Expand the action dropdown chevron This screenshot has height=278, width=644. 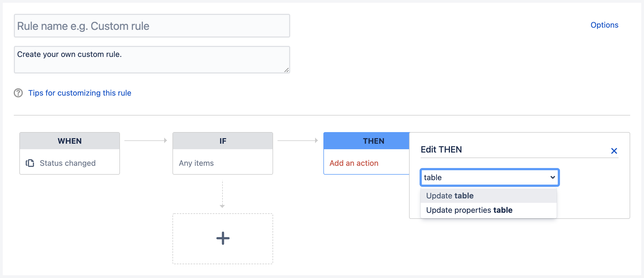pyautogui.click(x=553, y=177)
